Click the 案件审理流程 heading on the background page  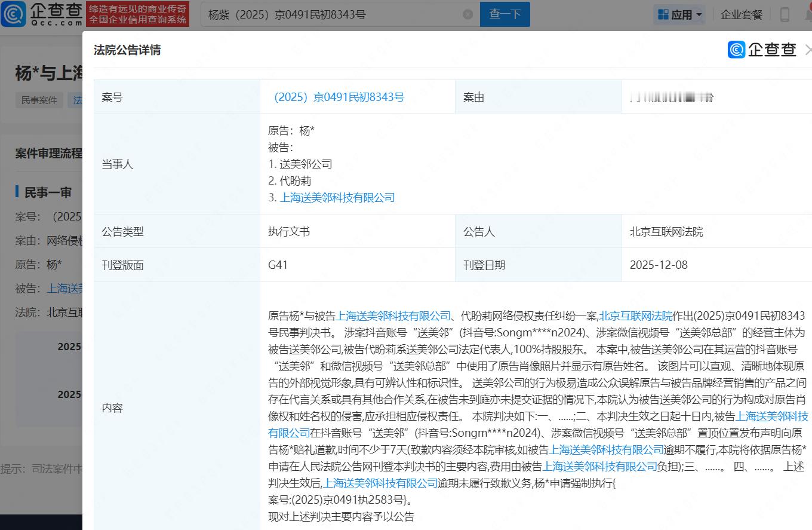point(49,154)
